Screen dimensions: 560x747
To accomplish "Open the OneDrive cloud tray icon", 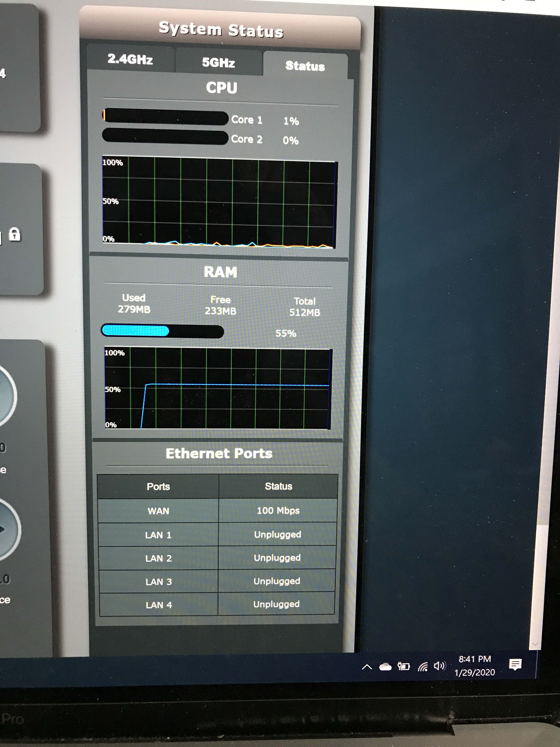I will (385, 667).
